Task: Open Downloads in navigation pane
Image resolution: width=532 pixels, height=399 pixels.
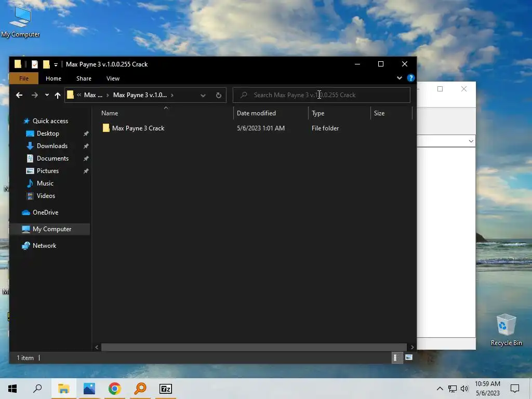Action: click(52, 146)
